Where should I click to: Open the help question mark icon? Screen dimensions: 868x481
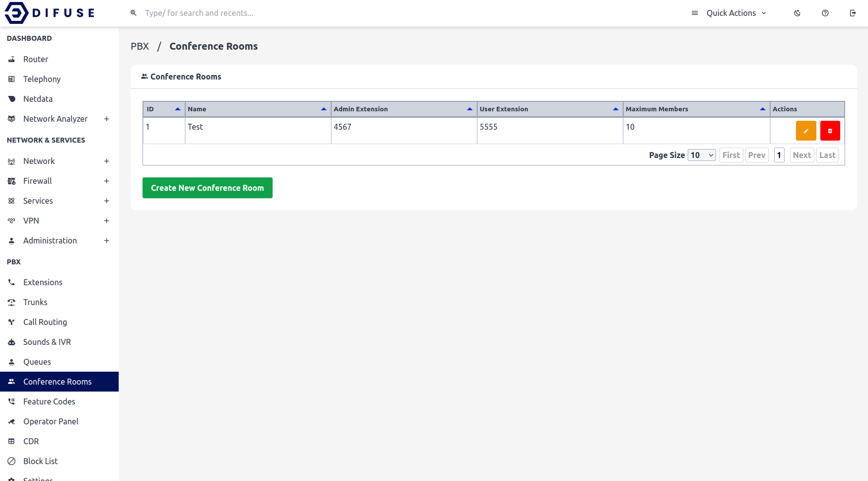pos(825,13)
